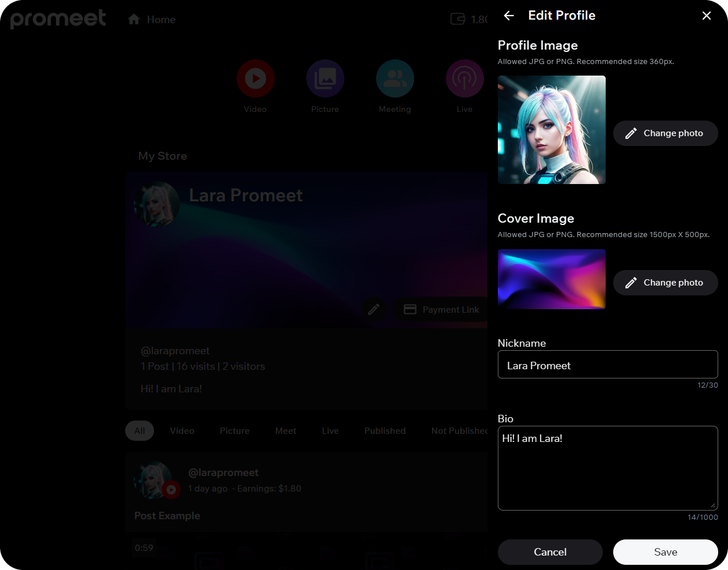Click the pencil edit icon on cover
The image size is (728, 570).
(374, 309)
